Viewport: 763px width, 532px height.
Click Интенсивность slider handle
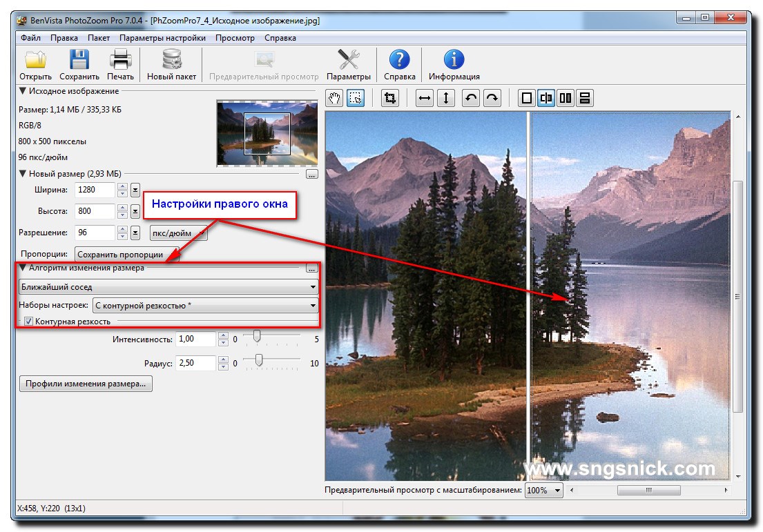(x=257, y=336)
